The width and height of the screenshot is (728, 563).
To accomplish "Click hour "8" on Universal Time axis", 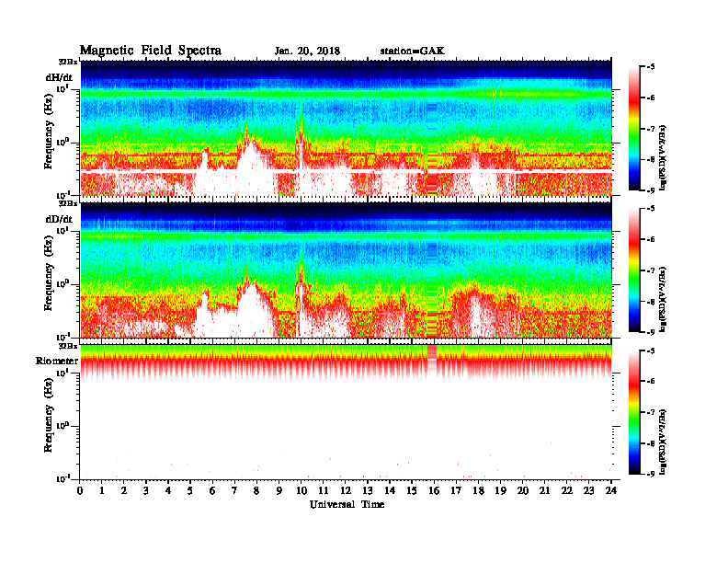I will [257, 491].
